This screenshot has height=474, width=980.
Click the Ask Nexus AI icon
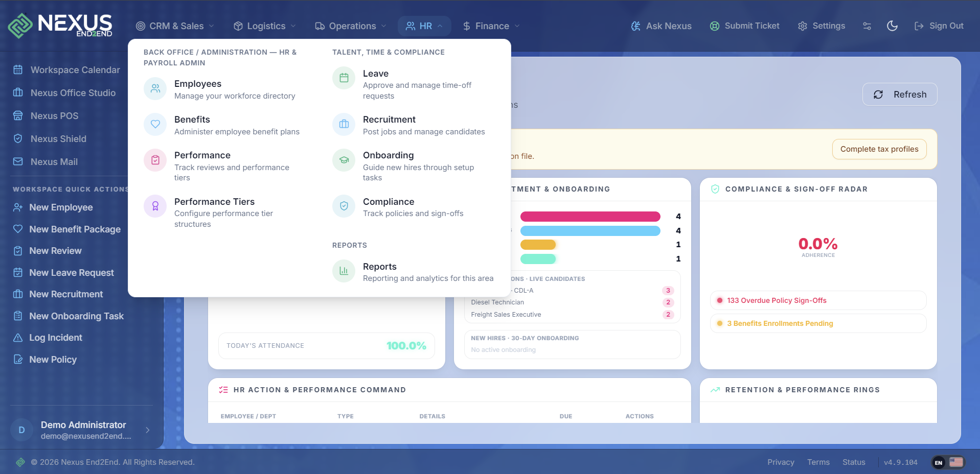[x=635, y=26]
